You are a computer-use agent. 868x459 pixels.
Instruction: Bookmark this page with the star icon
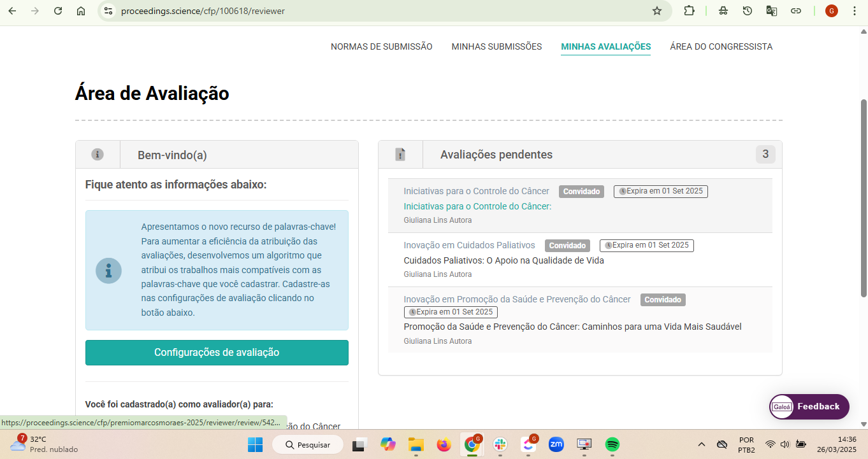click(x=657, y=11)
